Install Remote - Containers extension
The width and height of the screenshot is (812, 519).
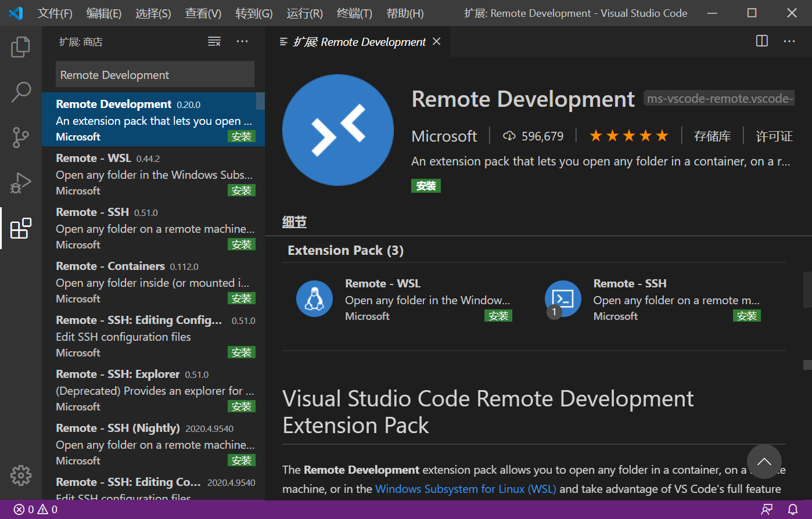[242, 299]
